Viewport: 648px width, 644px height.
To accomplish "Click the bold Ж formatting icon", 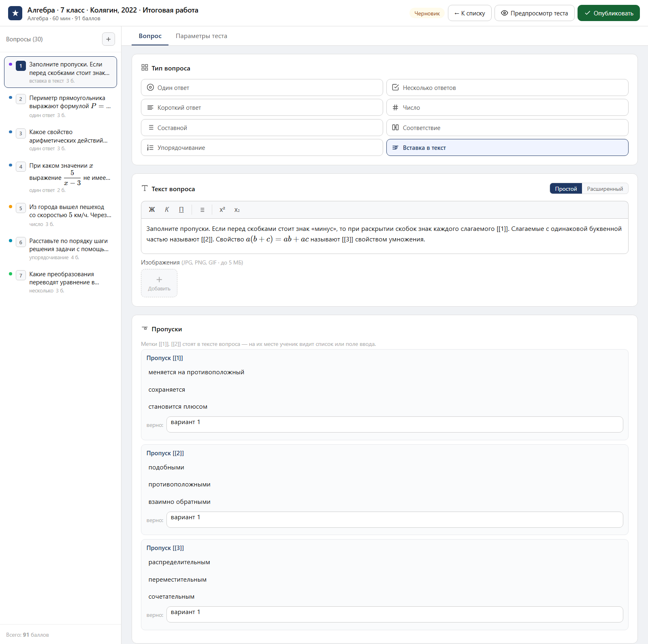I will click(x=152, y=210).
